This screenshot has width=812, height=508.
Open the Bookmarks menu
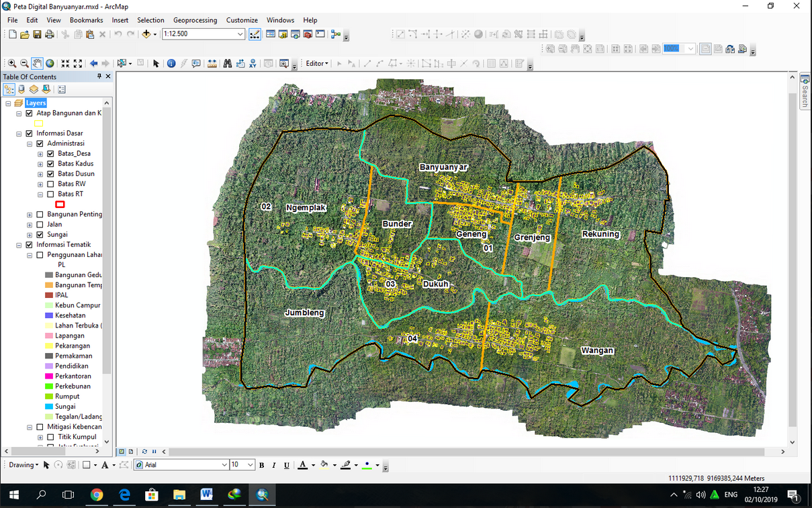coord(86,20)
